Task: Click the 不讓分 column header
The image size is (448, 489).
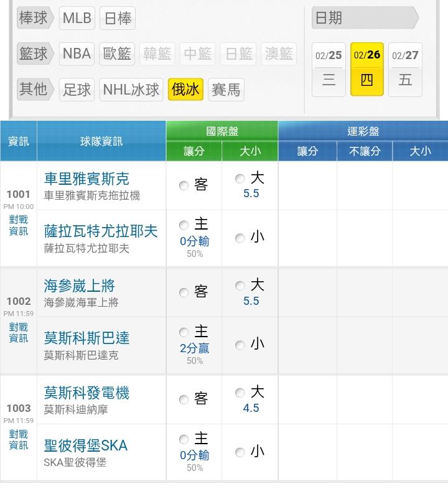Action: [365, 151]
